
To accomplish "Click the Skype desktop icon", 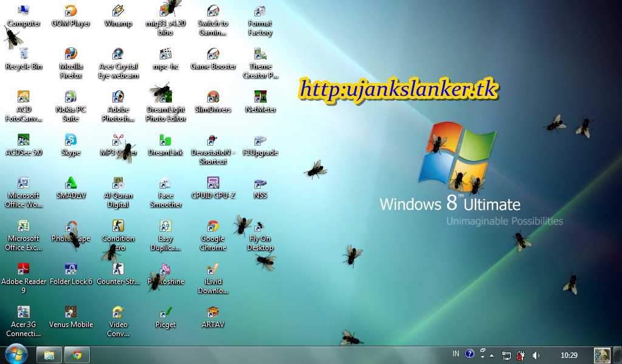I will point(70,145).
